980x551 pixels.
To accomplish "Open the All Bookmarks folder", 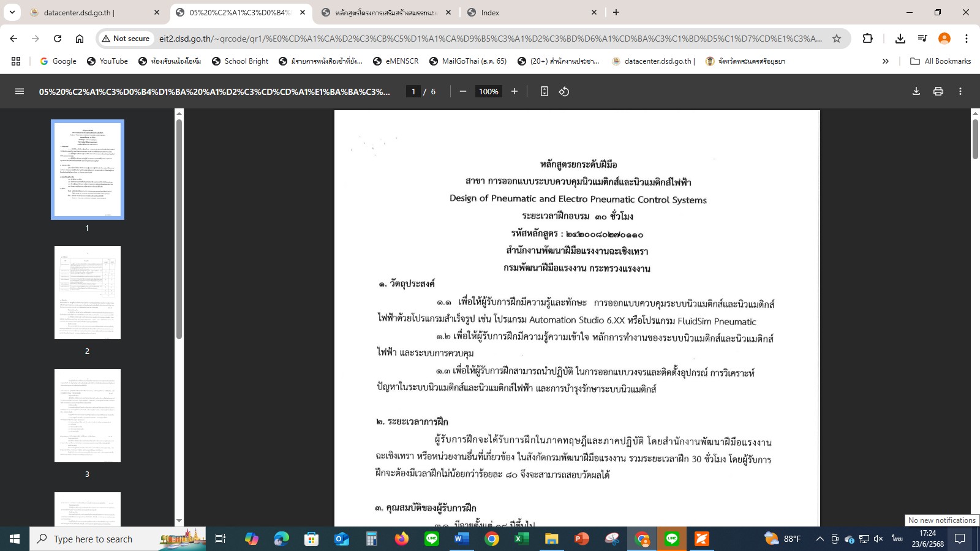I will 941,61.
